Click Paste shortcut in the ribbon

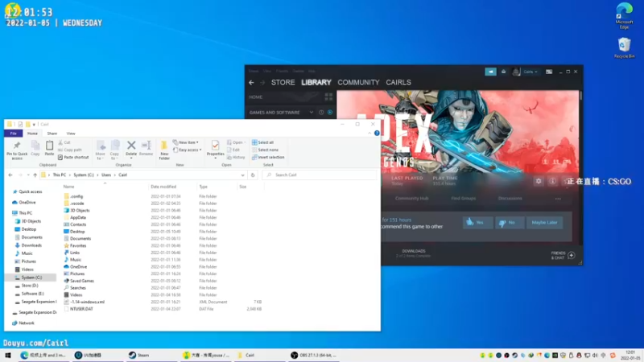pyautogui.click(x=73, y=157)
